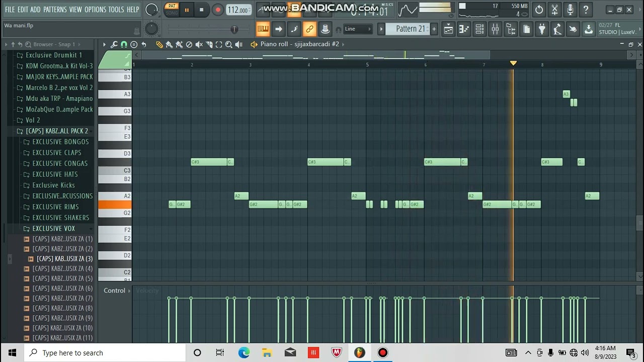Stop playback with the stop button
The height and width of the screenshot is (362, 644).
[201, 10]
